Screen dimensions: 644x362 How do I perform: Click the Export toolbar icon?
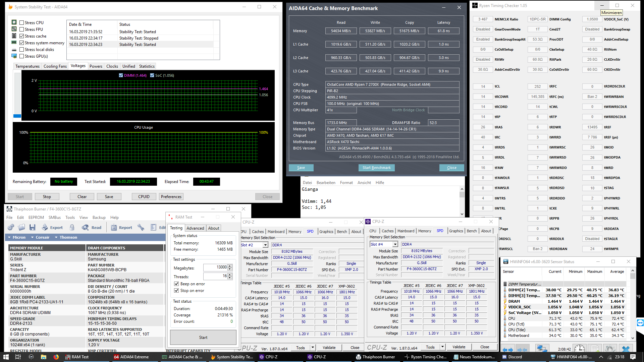(45, 228)
